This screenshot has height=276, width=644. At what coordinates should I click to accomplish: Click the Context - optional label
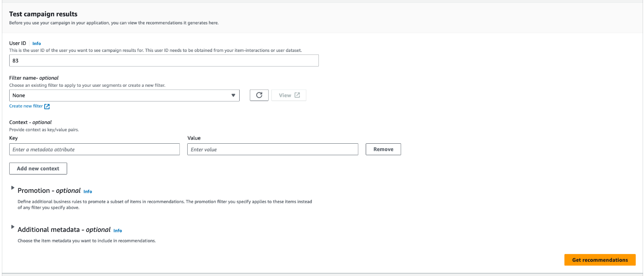click(x=30, y=122)
